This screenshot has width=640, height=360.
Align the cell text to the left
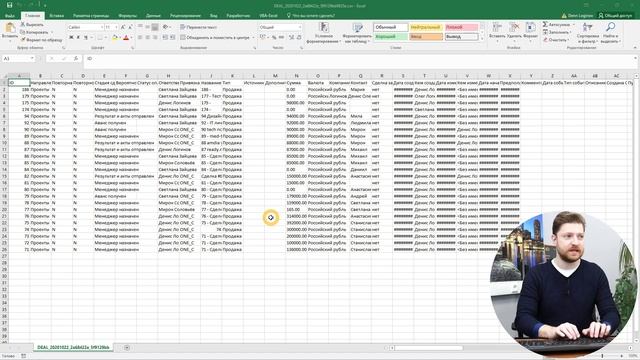coord(140,38)
